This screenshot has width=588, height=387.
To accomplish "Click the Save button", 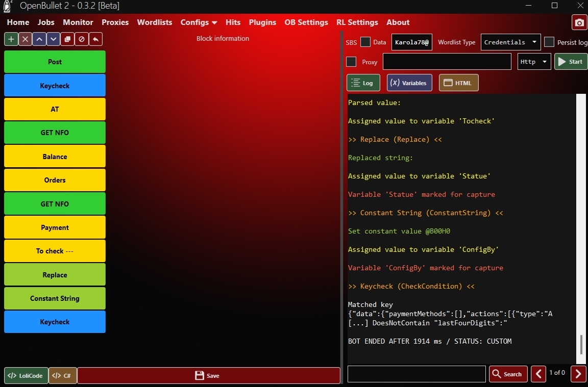I will click(208, 375).
